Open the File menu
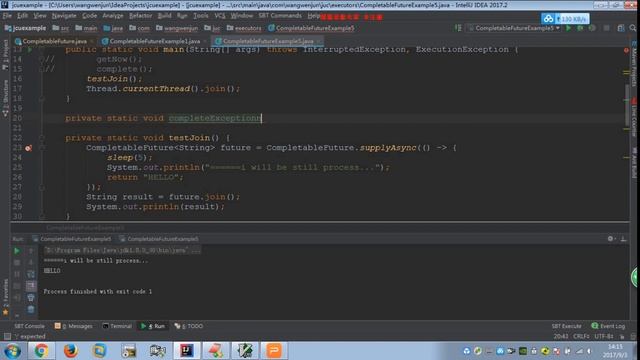The width and height of the screenshot is (640, 360). [7, 16]
